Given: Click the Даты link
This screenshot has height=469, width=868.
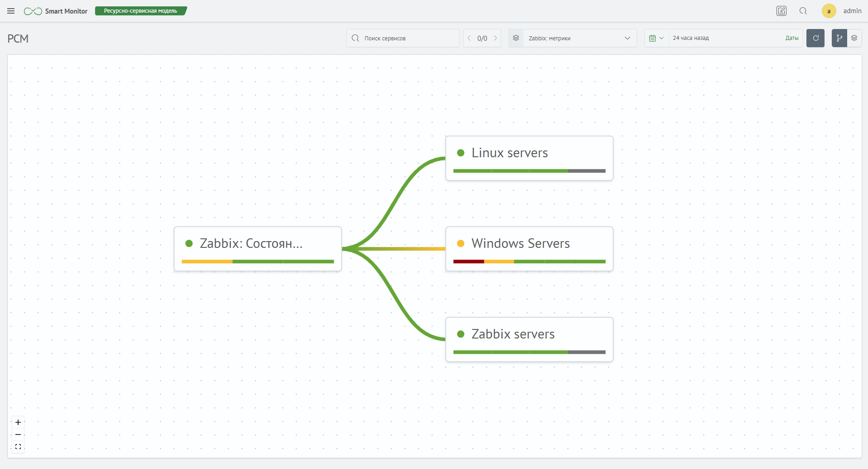Looking at the screenshot, I should (791, 38).
